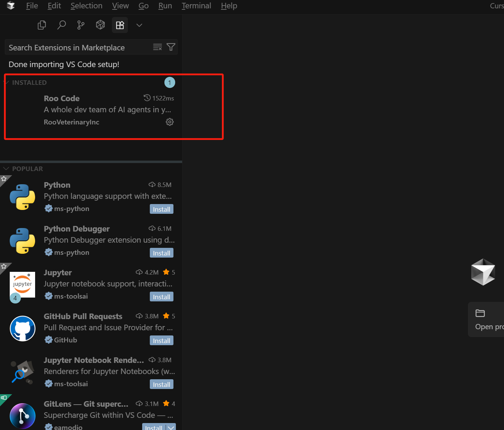Click the Cursor app logo in title bar
Image resolution: width=504 pixels, height=430 pixels.
click(11, 6)
